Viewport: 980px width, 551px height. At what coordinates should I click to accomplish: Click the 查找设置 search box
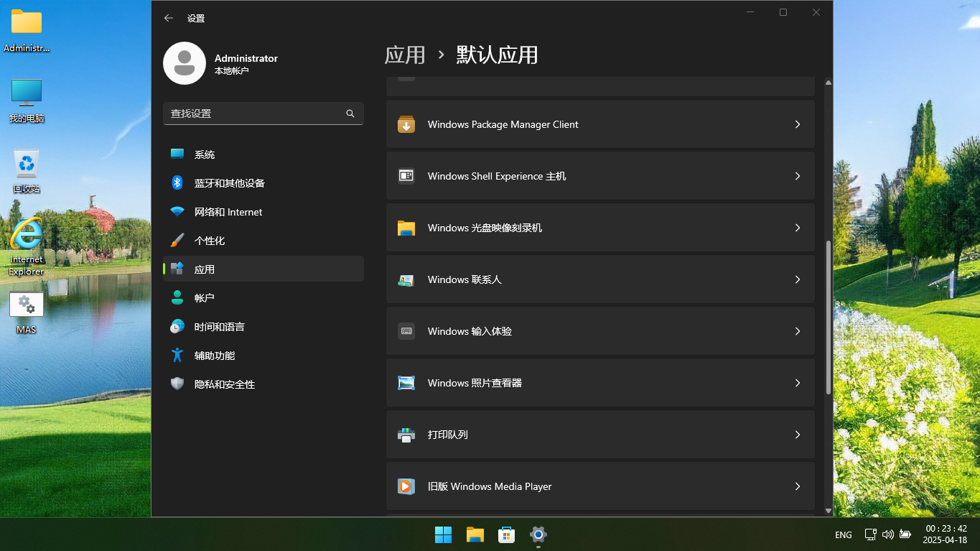tap(263, 114)
